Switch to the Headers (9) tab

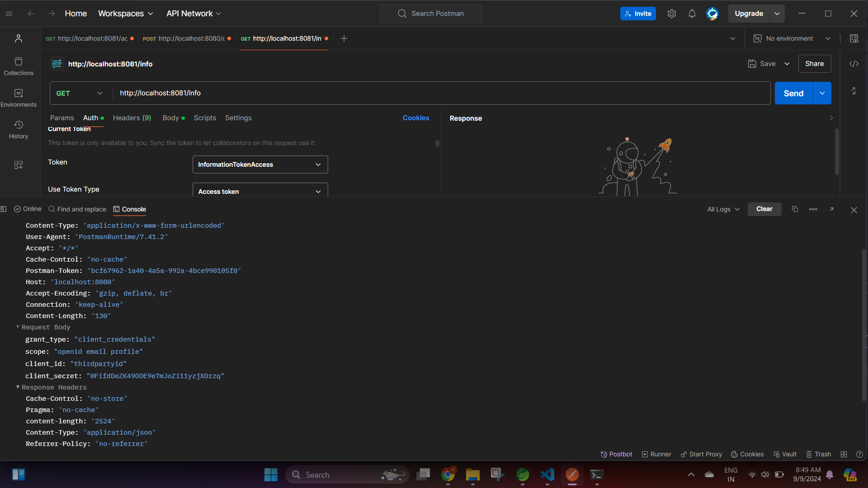point(132,118)
